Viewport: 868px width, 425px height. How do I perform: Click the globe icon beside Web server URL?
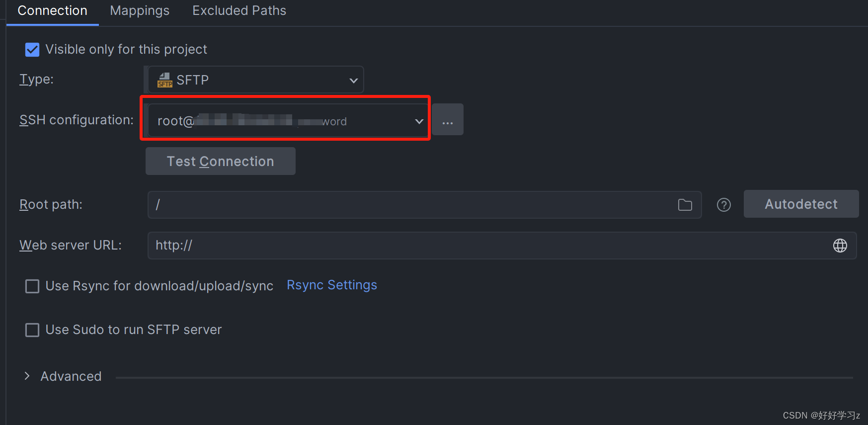tap(840, 245)
